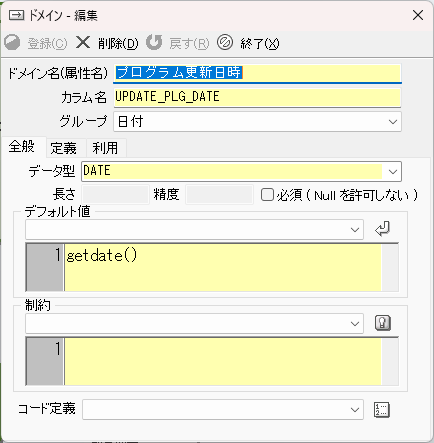434x443 pixels.
Task: Click the 戻す(R) button label
Action: (x=189, y=43)
